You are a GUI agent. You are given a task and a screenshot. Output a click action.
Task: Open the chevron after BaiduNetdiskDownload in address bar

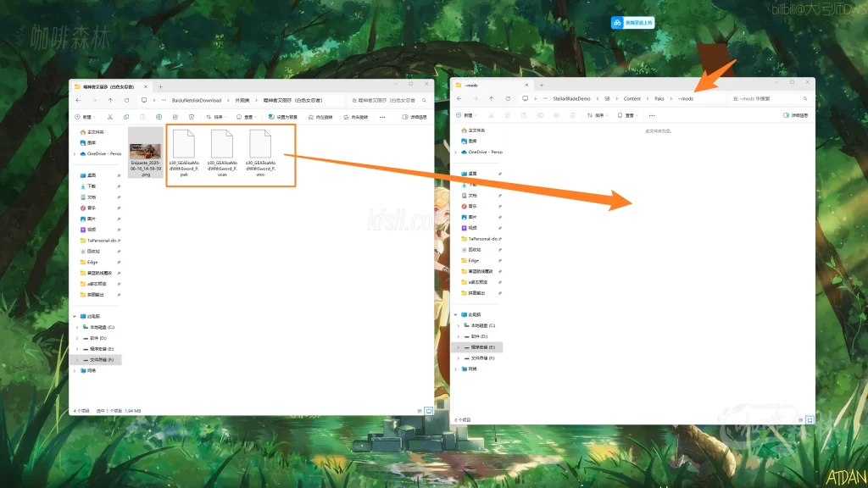click(228, 100)
